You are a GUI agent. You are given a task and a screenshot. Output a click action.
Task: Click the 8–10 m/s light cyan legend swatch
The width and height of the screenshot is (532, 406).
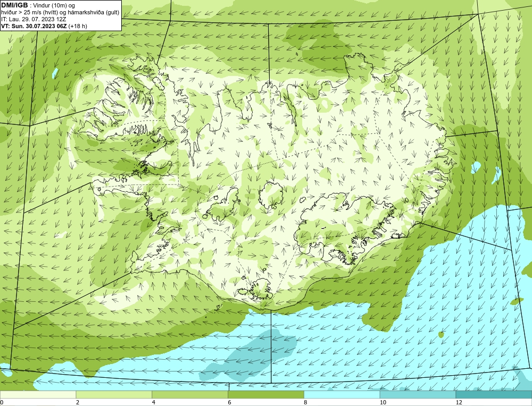pyautogui.click(x=342, y=394)
